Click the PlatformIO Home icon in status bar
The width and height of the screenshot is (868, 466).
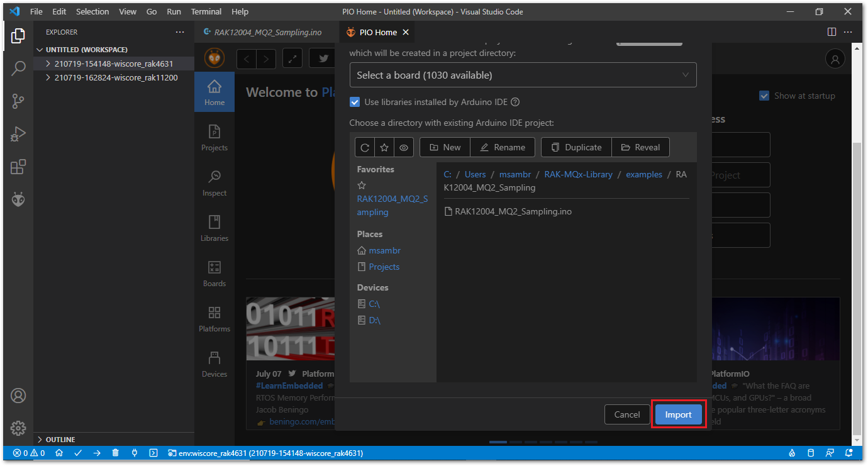pos(59,453)
